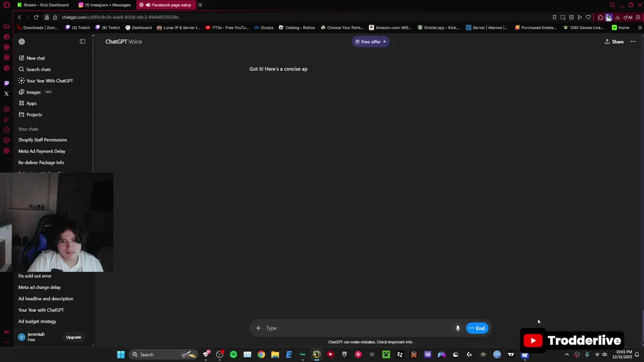Open the Shopify Staff Permissions chat
The image size is (644, 362).
point(43,140)
